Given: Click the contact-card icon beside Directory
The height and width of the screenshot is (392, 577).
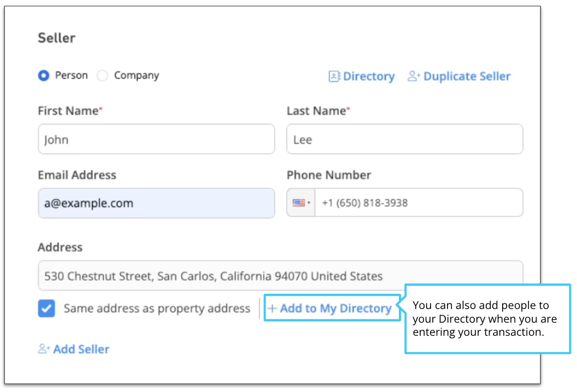Looking at the screenshot, I should pyautogui.click(x=333, y=76).
